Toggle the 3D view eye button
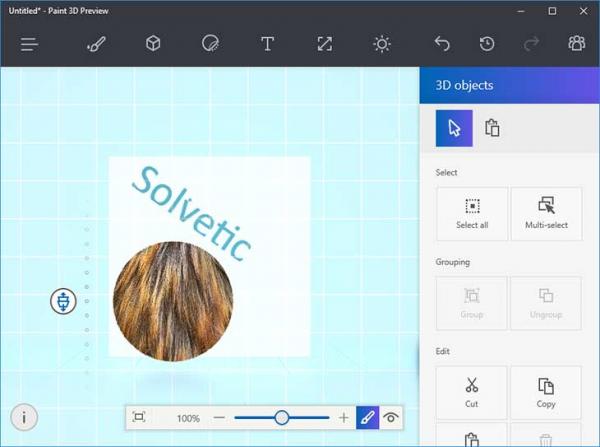The height and width of the screenshot is (447, 600). coord(391,418)
